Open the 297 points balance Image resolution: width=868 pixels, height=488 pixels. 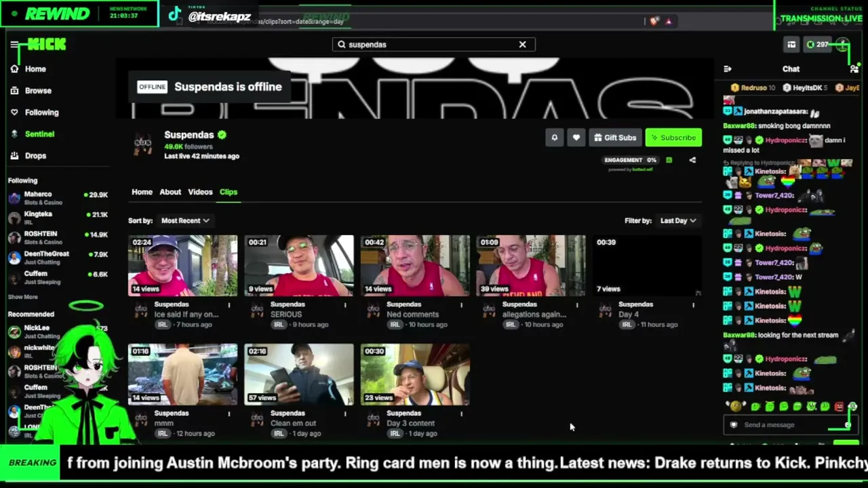(x=817, y=45)
